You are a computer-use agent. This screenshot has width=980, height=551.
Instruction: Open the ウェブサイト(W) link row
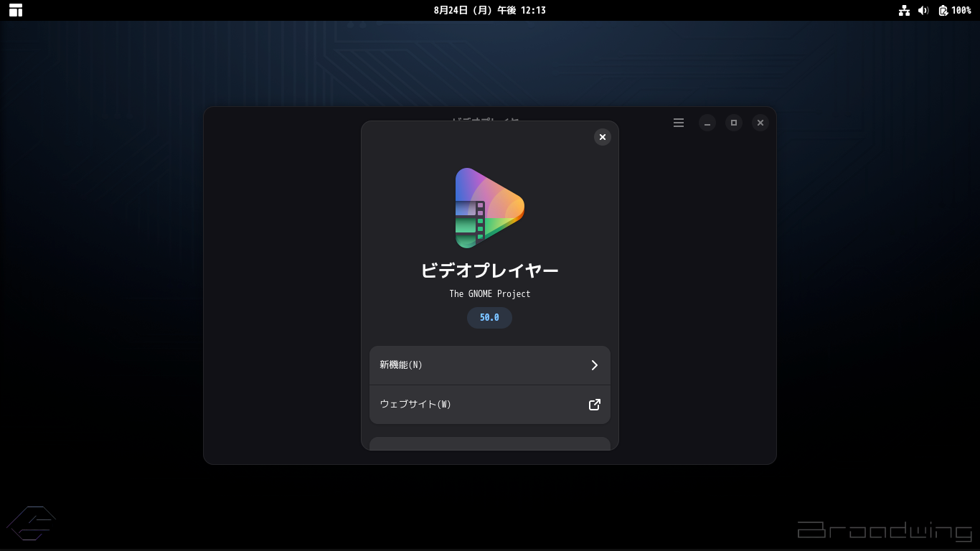[490, 405]
